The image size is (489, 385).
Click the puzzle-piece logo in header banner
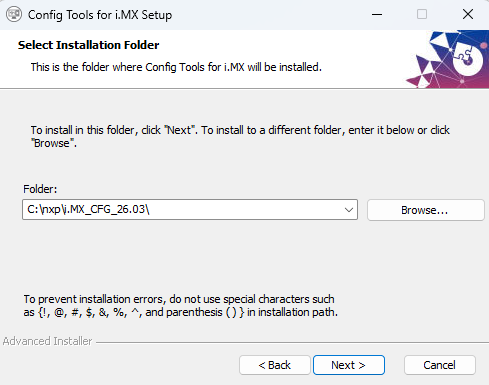(x=467, y=59)
